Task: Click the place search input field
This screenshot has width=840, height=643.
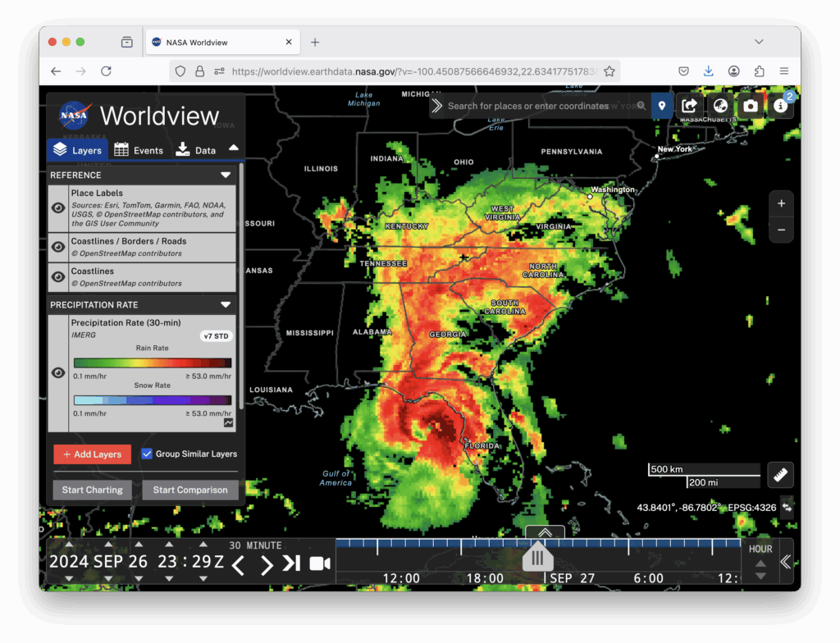Action: [541, 106]
